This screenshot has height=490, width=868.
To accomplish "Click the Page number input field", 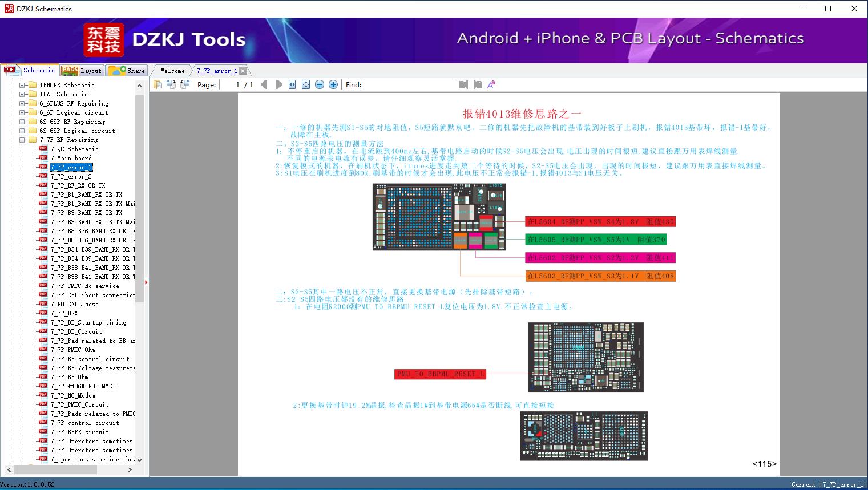I will [229, 84].
